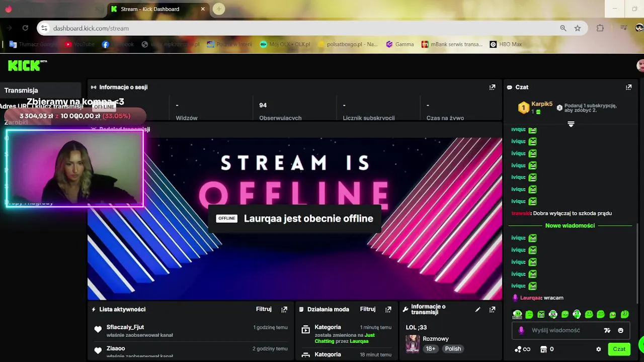This screenshot has height=362, width=644.
Task: Pop out the Działania moda panel
Action: click(x=388, y=309)
